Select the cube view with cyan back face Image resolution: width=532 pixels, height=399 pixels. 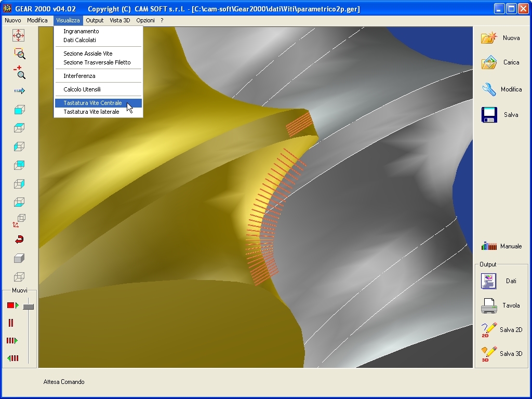click(19, 165)
